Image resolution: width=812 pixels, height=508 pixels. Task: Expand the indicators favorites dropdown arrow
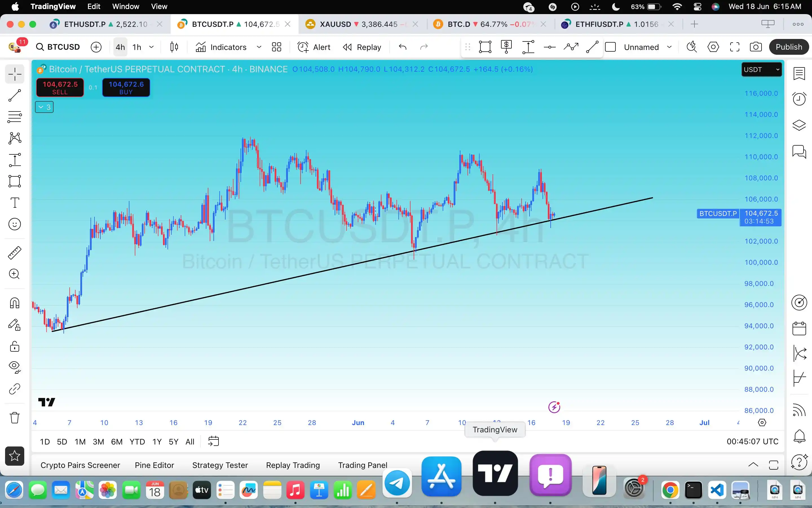point(259,47)
